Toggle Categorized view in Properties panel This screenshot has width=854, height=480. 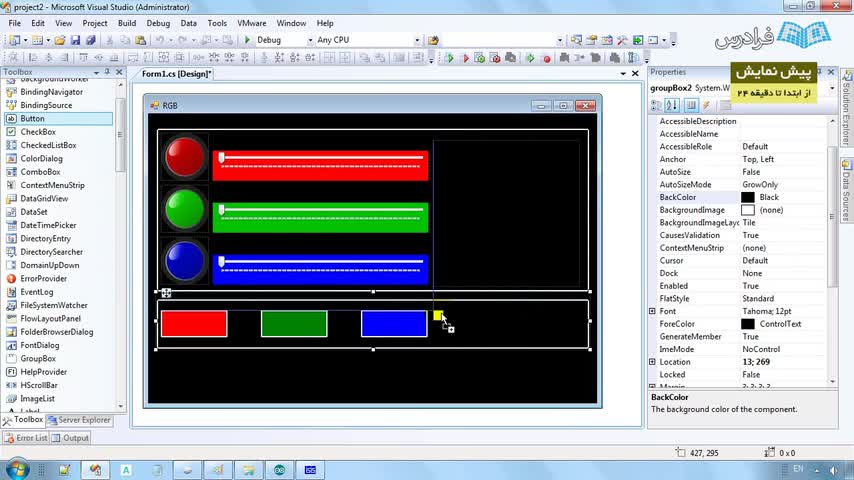657,105
